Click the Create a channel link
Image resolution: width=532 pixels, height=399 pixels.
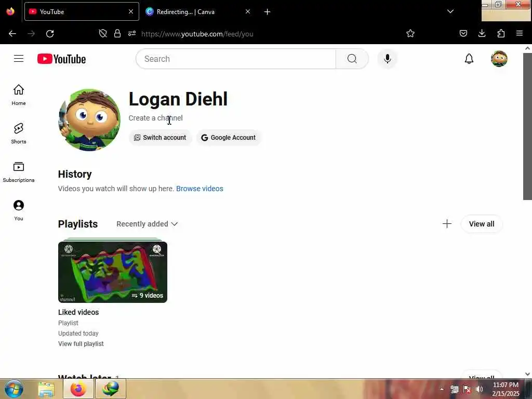click(x=155, y=118)
